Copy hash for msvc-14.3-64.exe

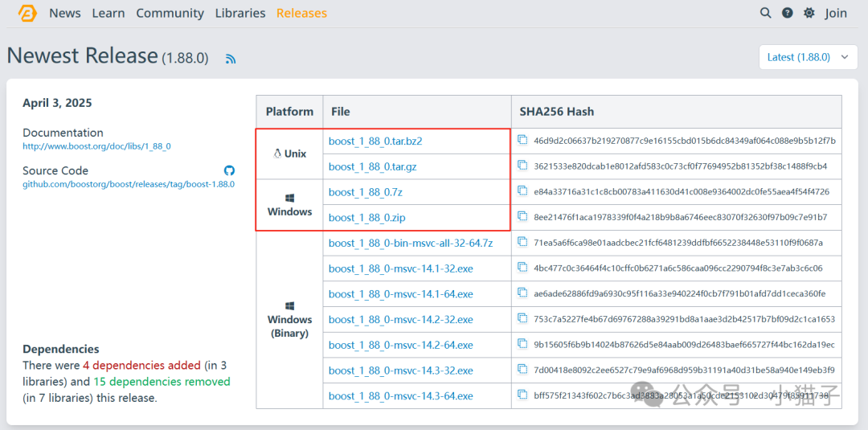[522, 395]
